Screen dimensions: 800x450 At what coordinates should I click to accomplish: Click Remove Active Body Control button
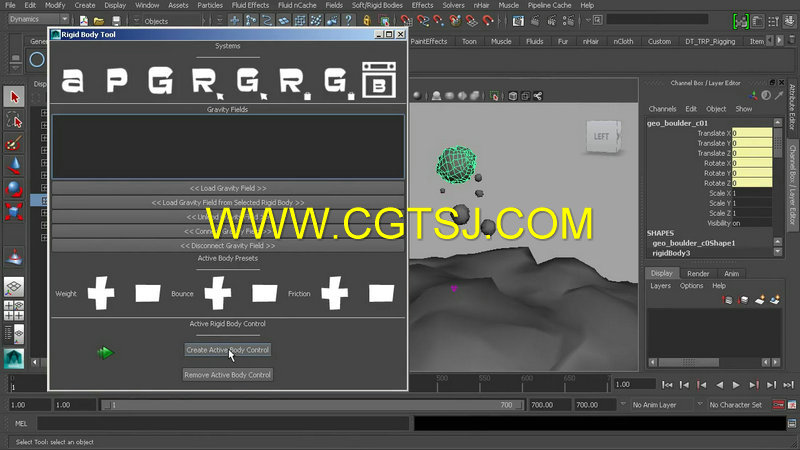coord(228,374)
